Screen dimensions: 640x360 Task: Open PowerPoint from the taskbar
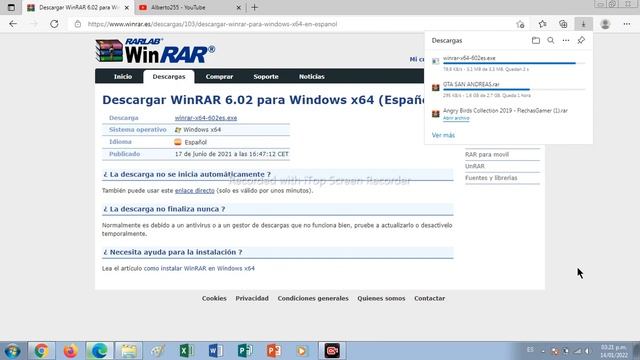[274, 351]
